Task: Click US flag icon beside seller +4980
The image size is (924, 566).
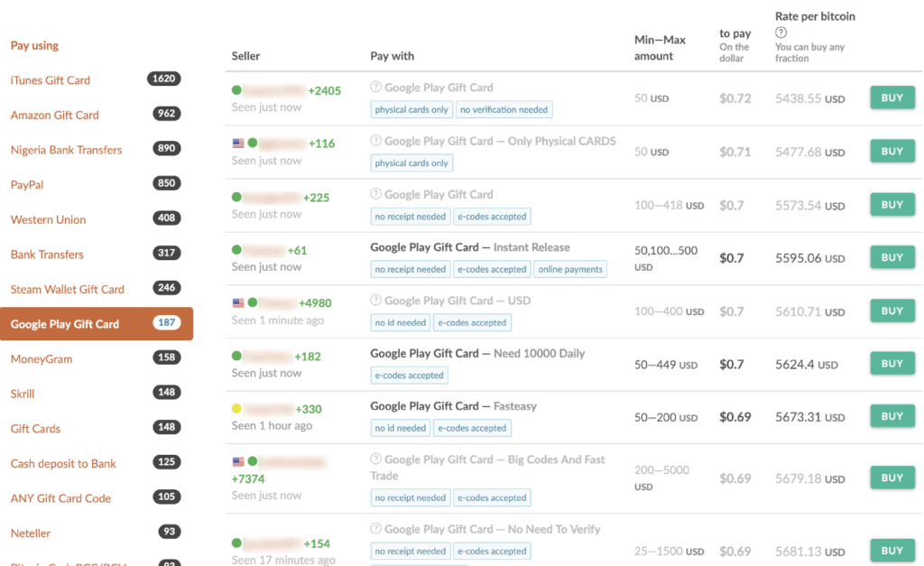Action: (238, 302)
